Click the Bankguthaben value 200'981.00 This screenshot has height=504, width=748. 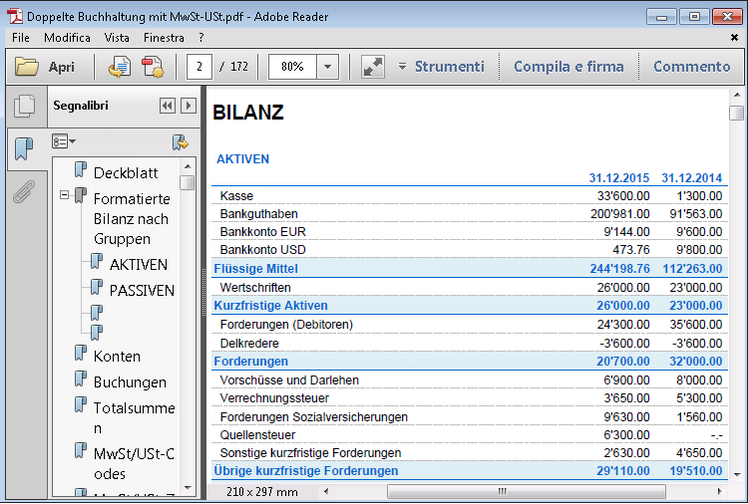tap(620, 214)
